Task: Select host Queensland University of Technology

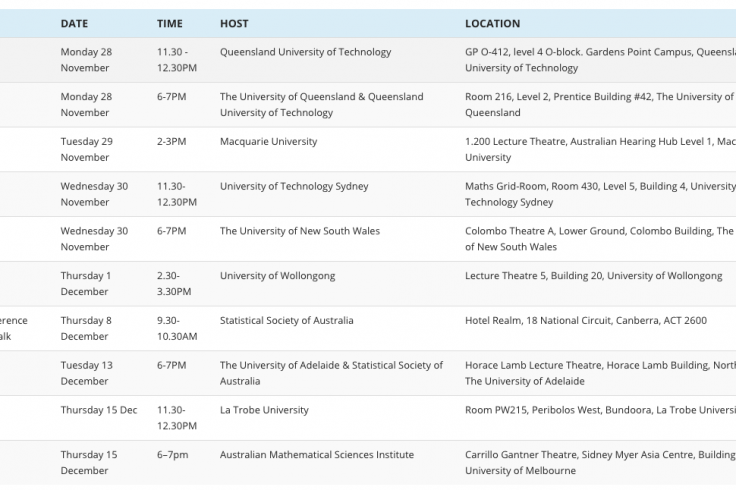Action: (306, 52)
